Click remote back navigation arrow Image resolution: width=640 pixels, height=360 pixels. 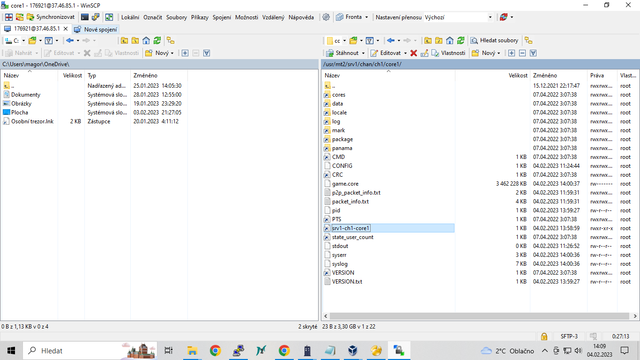391,40
